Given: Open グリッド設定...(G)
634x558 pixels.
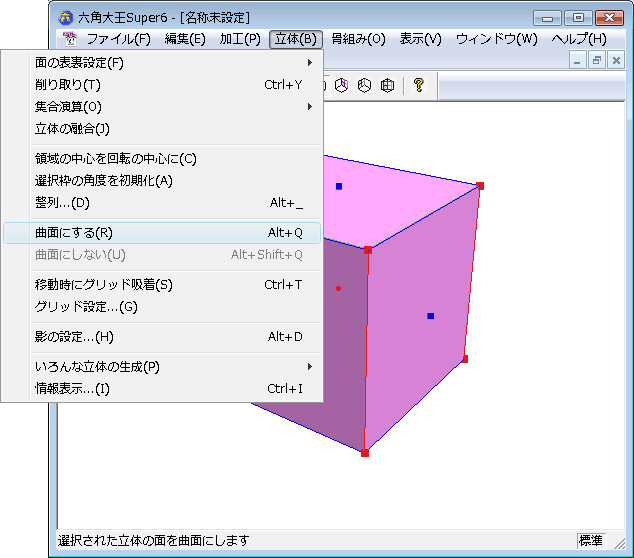Looking at the screenshot, I should click(x=162, y=307).
